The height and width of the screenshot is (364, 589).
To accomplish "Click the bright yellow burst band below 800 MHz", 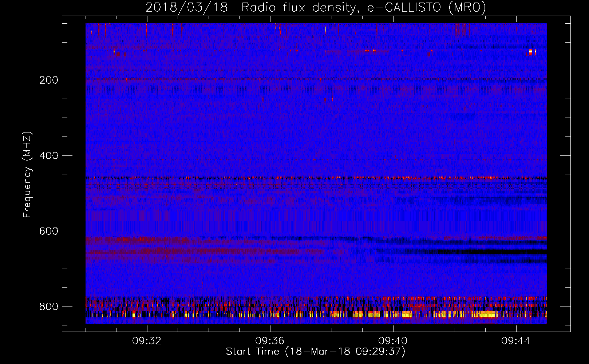I will [x=316, y=314].
